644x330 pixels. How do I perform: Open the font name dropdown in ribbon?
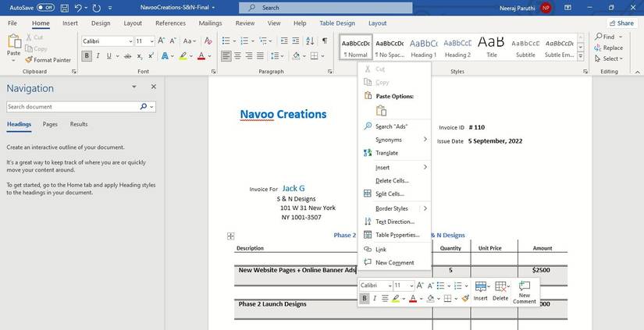tap(130, 41)
